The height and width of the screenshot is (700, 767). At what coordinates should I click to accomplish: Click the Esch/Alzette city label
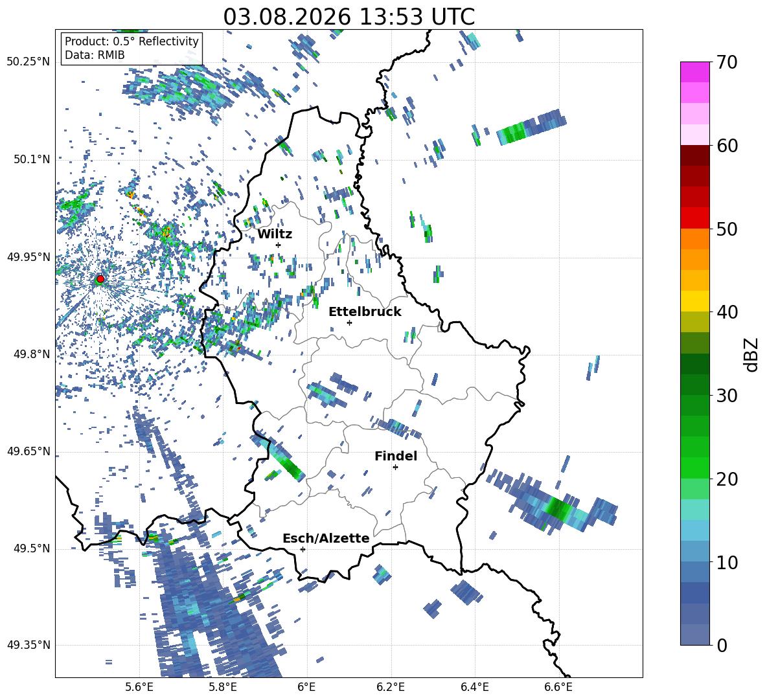click(x=326, y=538)
